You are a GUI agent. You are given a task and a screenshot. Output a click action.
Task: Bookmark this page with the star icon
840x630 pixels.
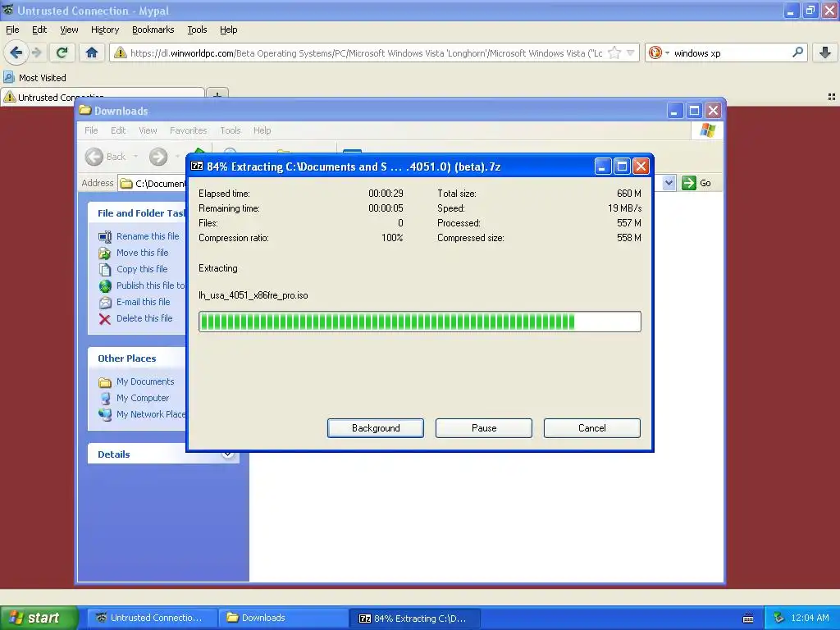pos(614,52)
